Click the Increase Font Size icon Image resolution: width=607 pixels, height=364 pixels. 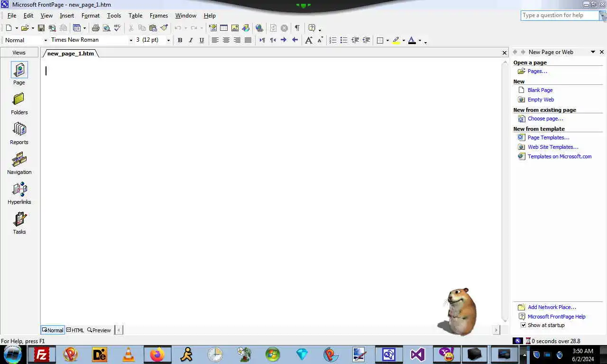[309, 40]
